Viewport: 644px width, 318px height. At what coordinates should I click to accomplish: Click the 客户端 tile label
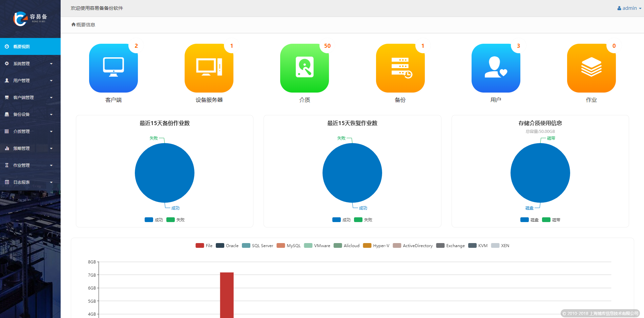coord(113,100)
